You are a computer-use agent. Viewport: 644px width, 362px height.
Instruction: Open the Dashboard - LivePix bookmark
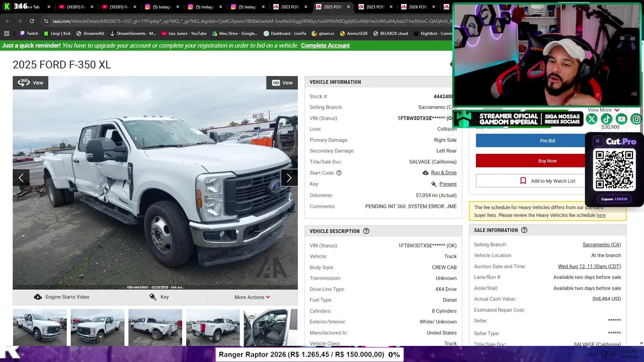(x=285, y=34)
